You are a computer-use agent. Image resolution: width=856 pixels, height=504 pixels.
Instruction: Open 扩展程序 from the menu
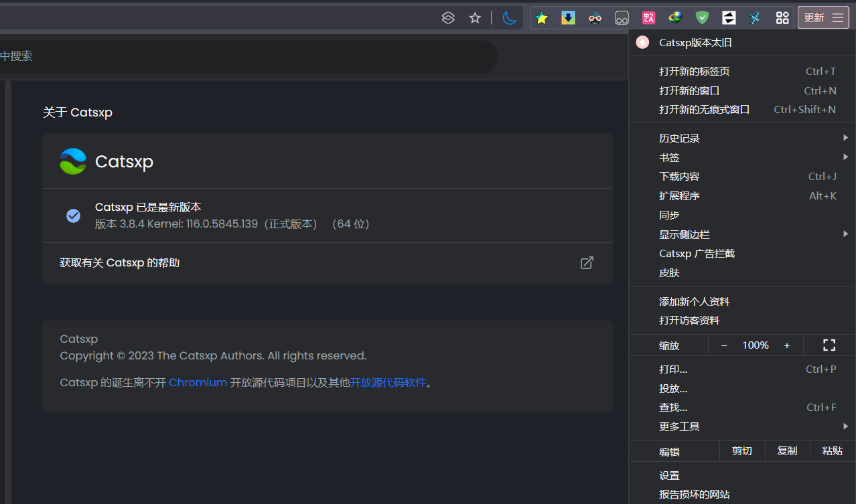point(742,196)
